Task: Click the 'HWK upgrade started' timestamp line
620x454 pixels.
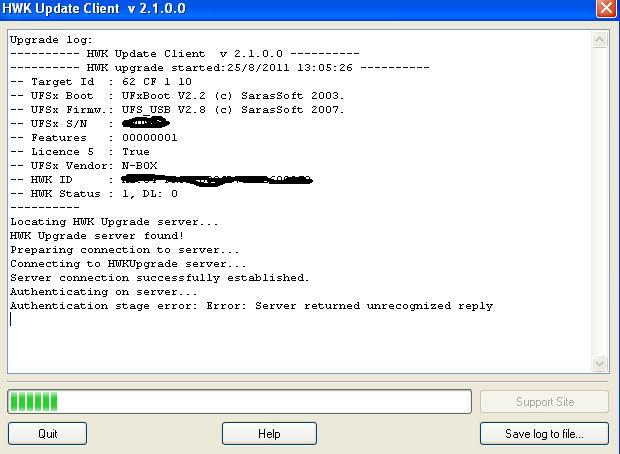Action: 220,68
